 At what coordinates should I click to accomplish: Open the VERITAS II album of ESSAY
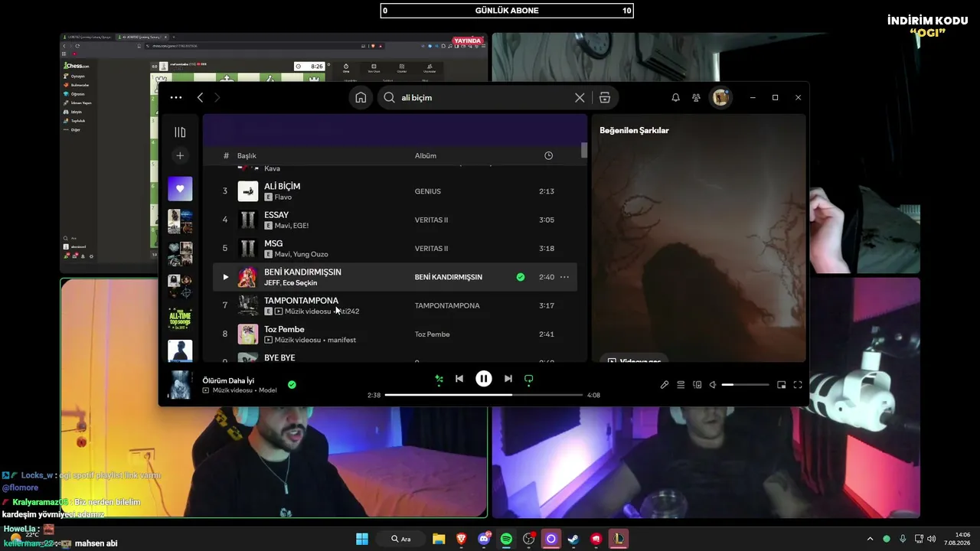pos(431,220)
